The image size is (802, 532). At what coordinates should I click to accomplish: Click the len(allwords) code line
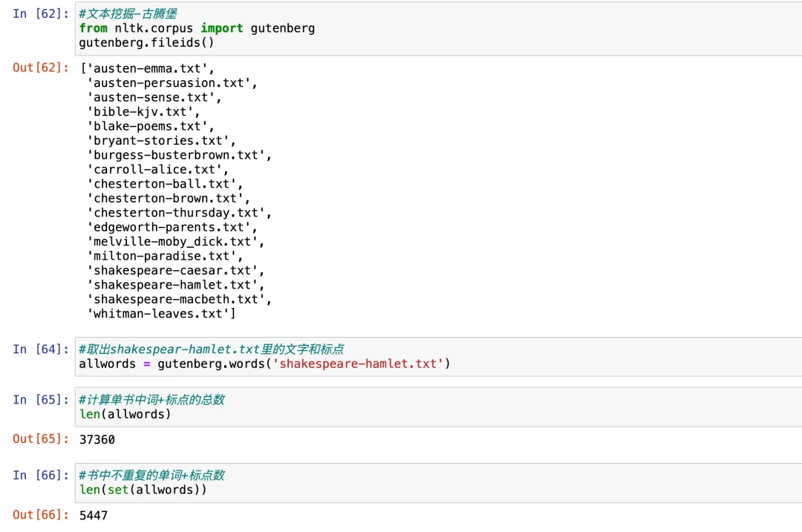pos(125,414)
